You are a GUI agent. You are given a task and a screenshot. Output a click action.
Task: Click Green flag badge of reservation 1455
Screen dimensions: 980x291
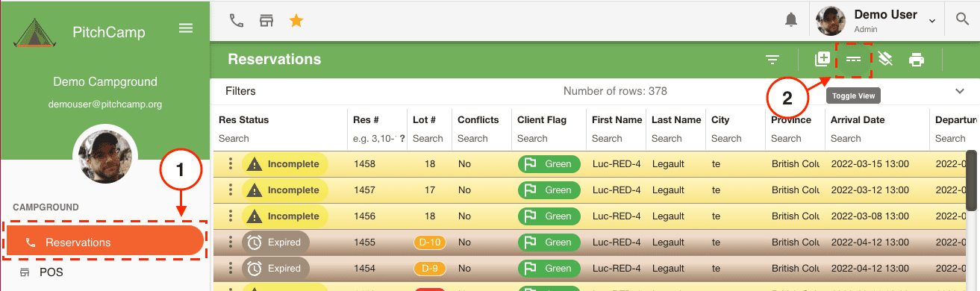[549, 242]
